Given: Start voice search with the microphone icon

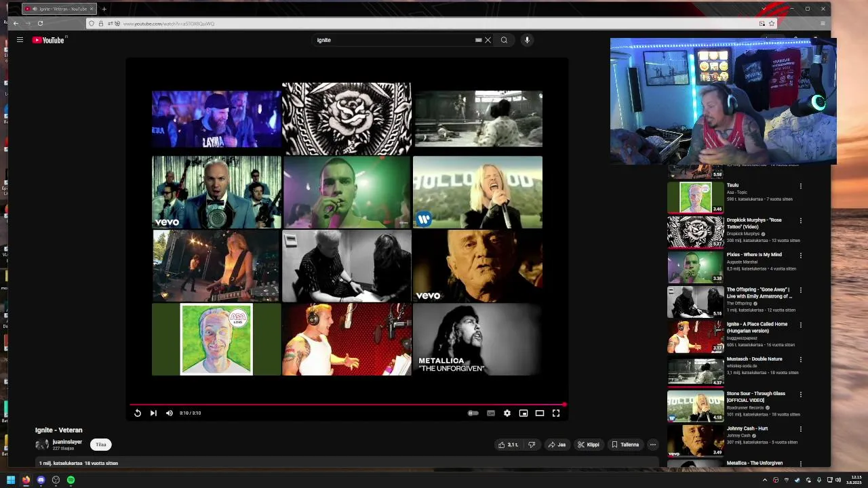Looking at the screenshot, I should (527, 40).
